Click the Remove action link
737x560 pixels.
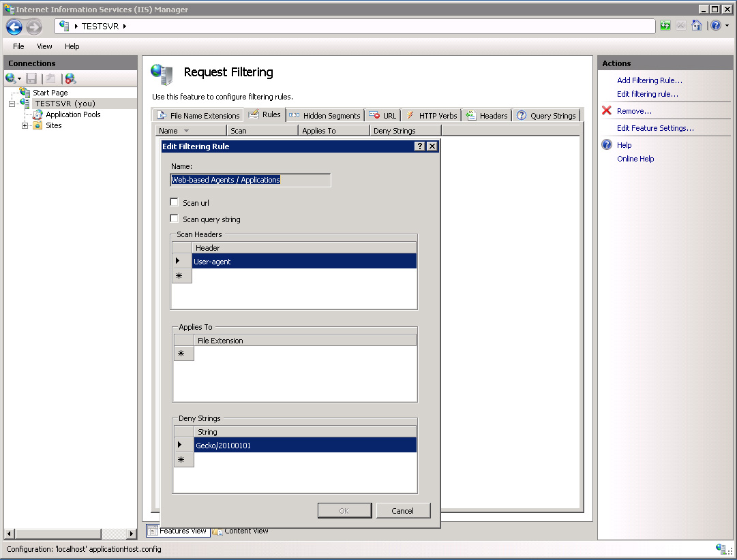point(634,111)
